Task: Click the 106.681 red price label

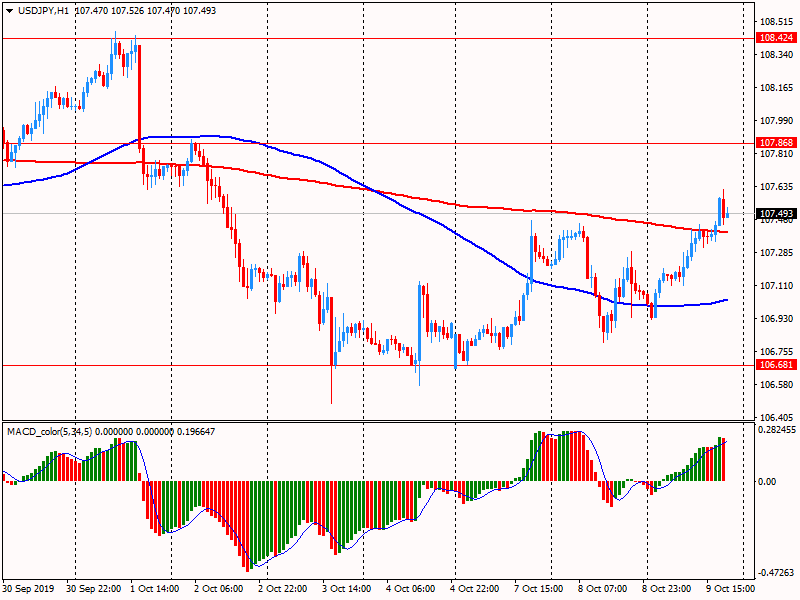Action: point(777,365)
